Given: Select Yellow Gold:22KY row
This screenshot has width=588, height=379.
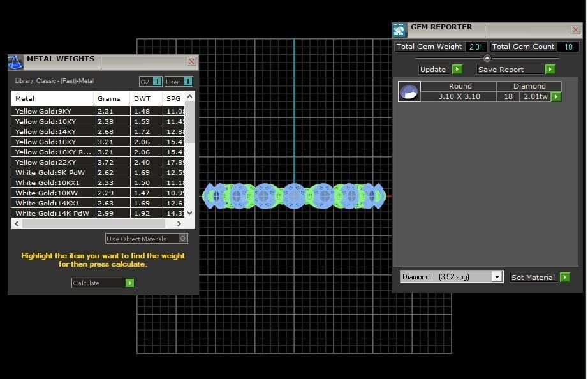Looking at the screenshot, I should 98,162.
